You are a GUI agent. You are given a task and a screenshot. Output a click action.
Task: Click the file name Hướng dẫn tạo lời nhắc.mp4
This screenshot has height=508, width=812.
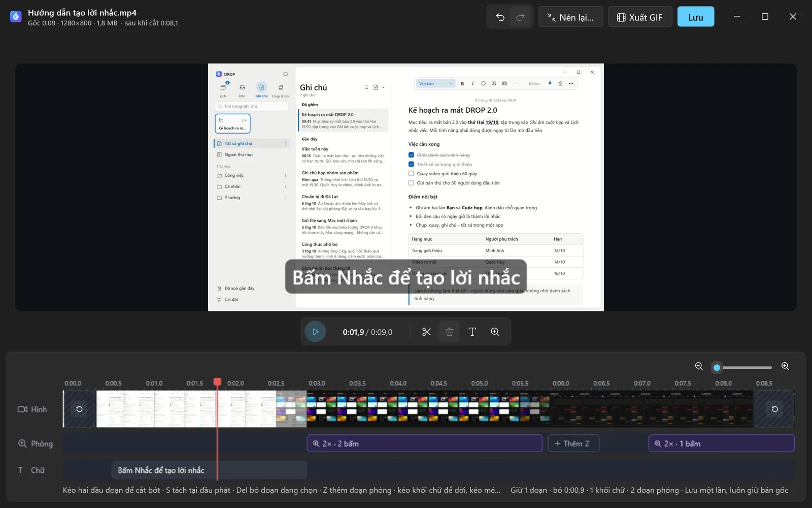coord(82,13)
